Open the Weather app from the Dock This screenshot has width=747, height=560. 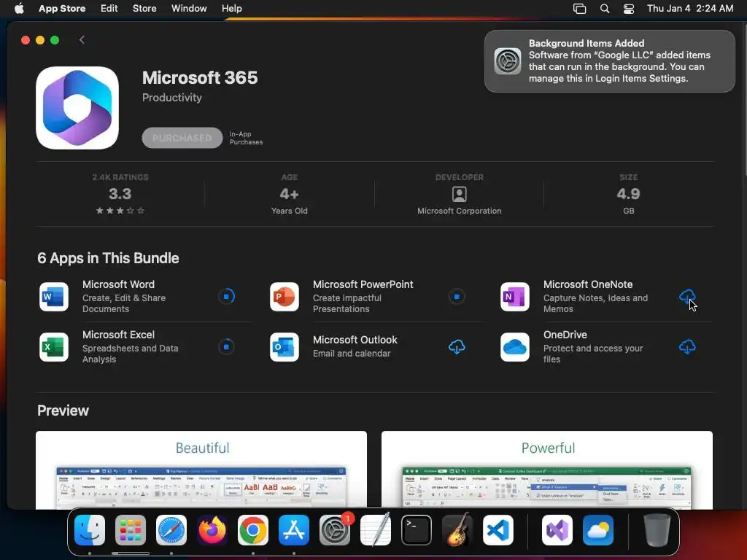coord(598,530)
